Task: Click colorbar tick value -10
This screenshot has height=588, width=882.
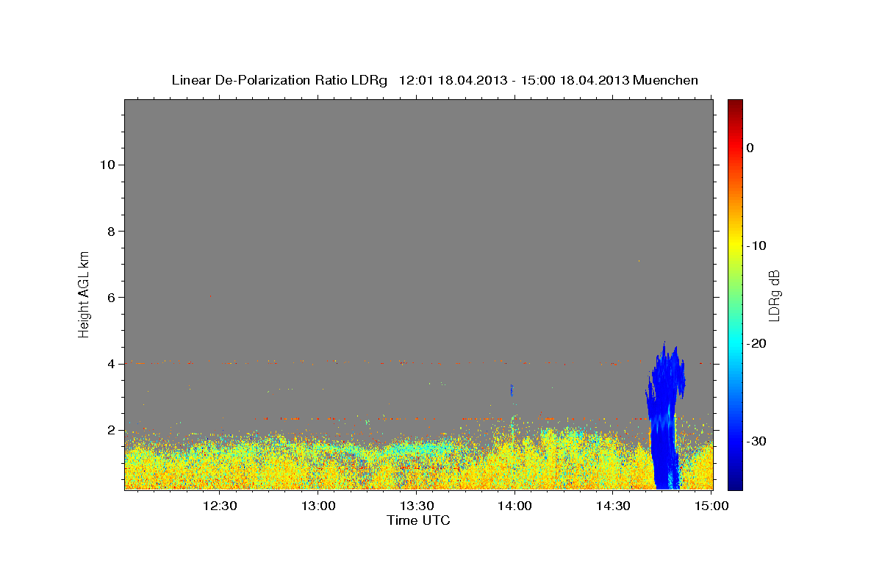Action: click(756, 245)
